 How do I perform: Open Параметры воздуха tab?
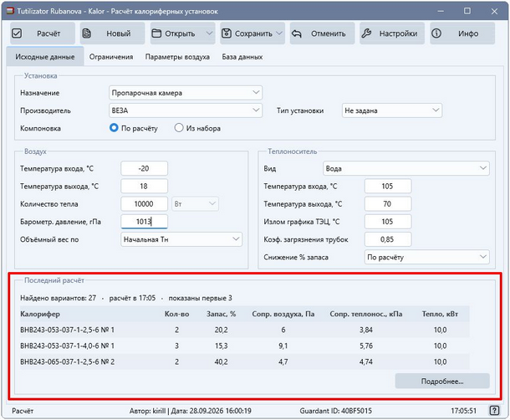pyautogui.click(x=177, y=57)
